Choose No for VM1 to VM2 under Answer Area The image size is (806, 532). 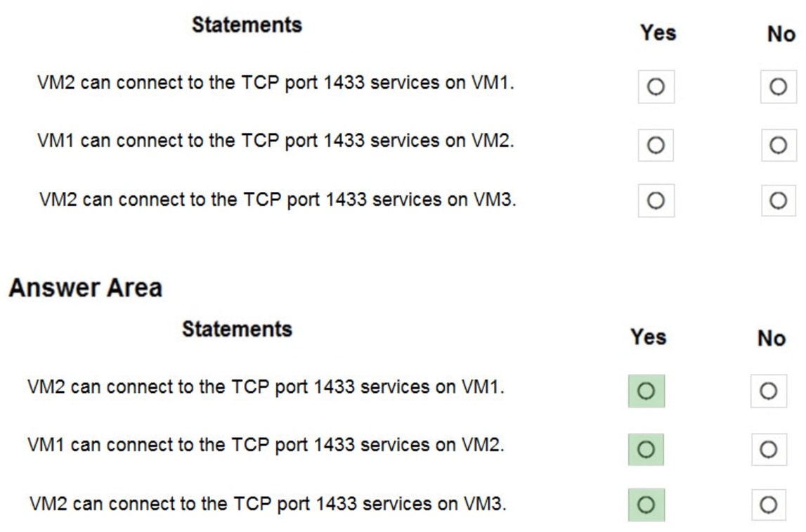point(768,449)
